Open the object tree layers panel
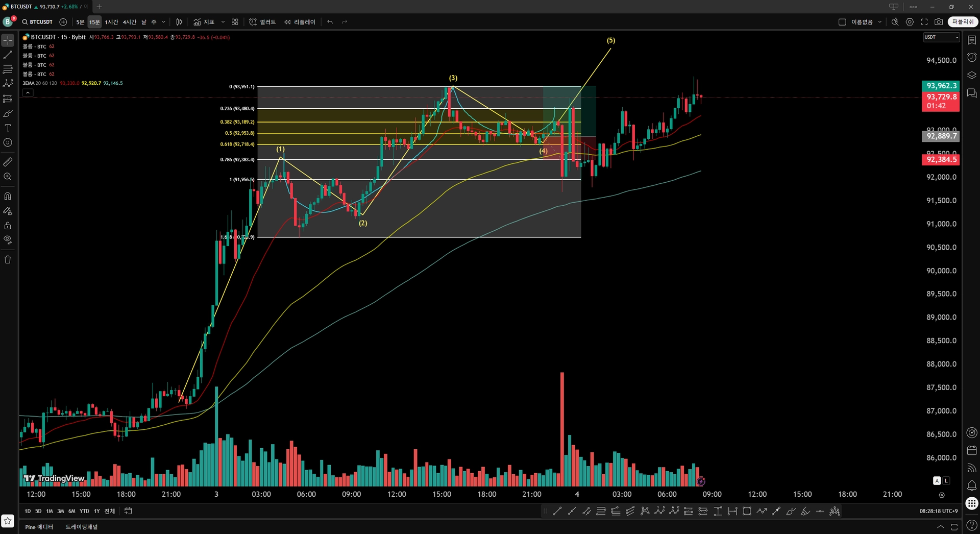The height and width of the screenshot is (534, 980). point(972,75)
